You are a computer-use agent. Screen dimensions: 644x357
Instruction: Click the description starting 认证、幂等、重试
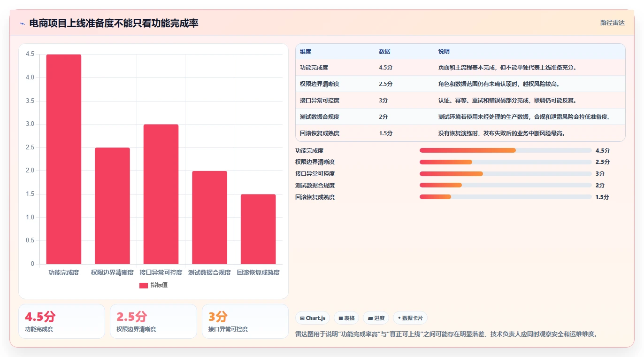click(507, 101)
